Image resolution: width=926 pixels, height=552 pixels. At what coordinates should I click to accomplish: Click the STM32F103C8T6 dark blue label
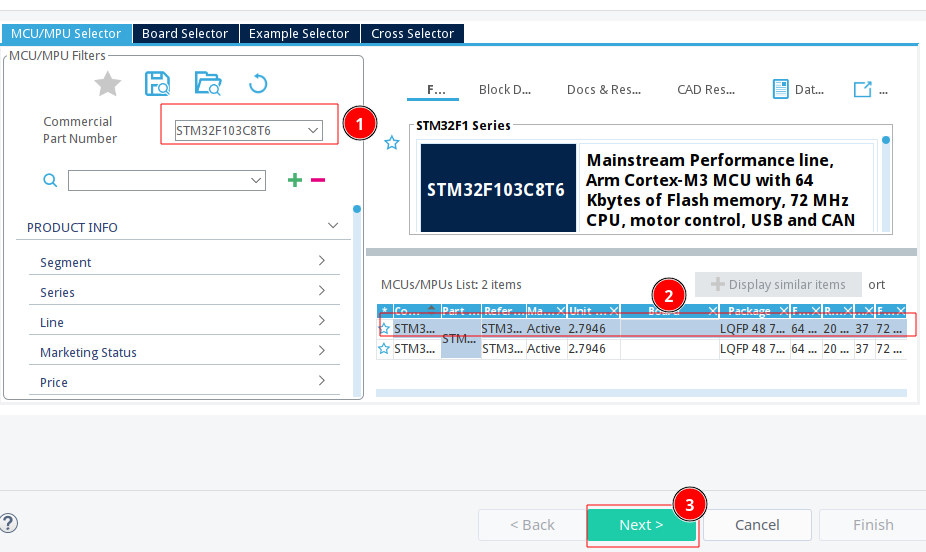[498, 188]
